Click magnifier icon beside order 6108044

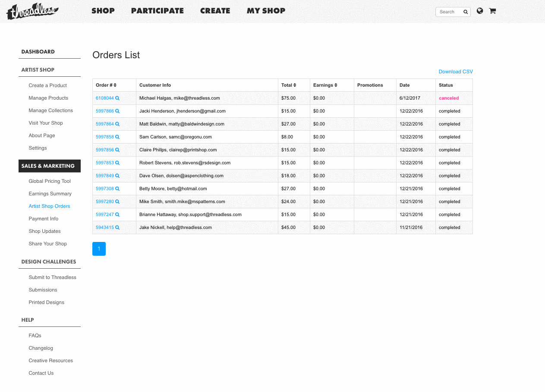pyautogui.click(x=117, y=98)
